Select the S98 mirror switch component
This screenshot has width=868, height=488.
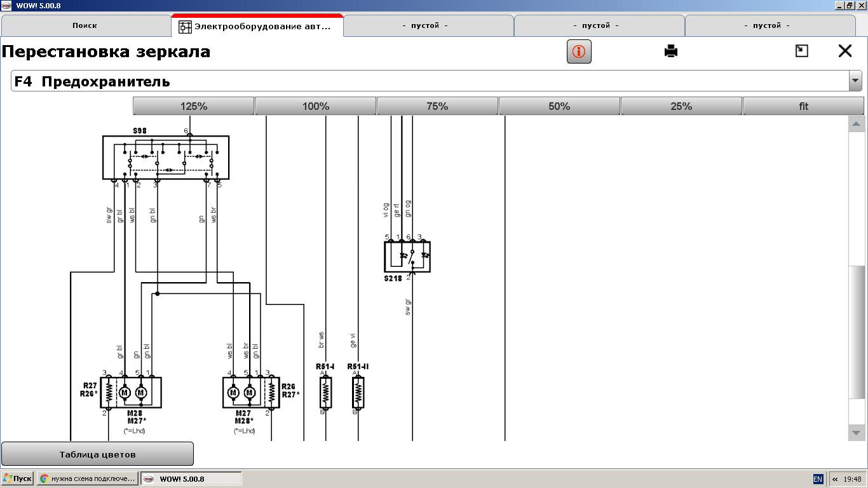166,157
